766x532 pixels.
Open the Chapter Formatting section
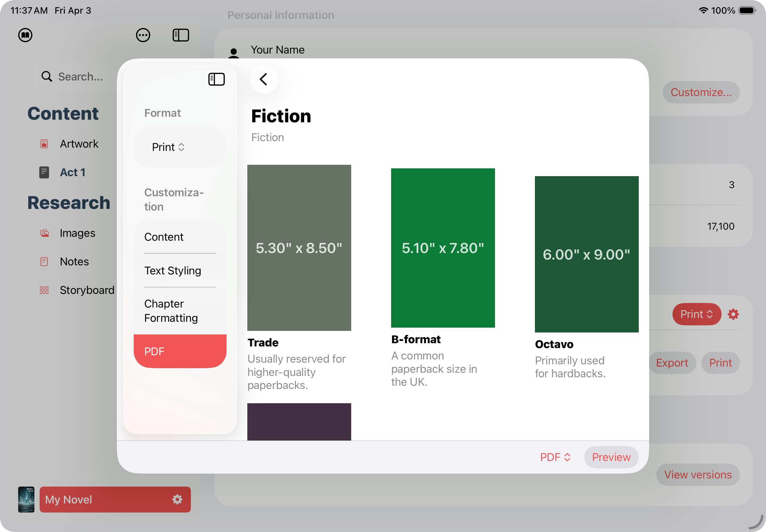click(x=171, y=311)
